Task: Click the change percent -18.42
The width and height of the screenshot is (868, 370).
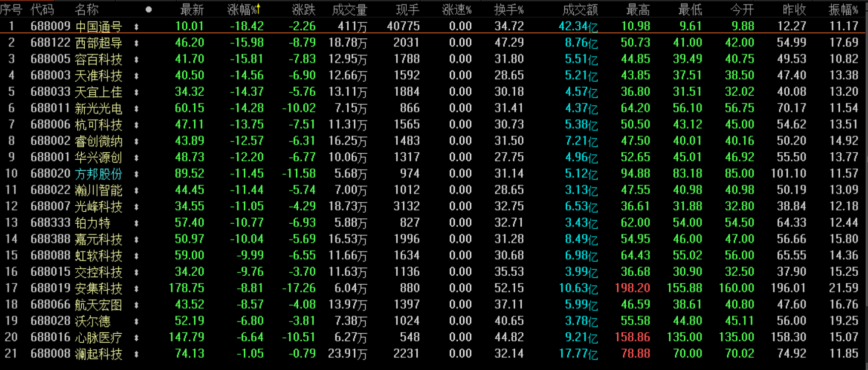Action: tap(247, 26)
